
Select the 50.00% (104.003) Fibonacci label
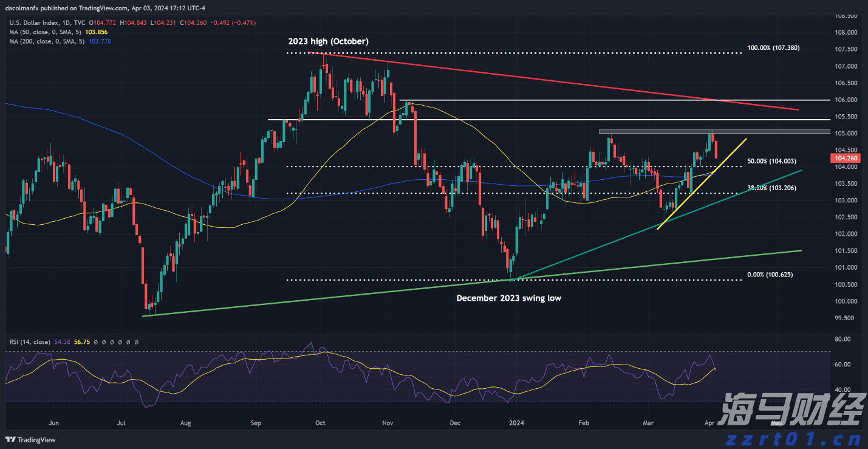click(771, 161)
